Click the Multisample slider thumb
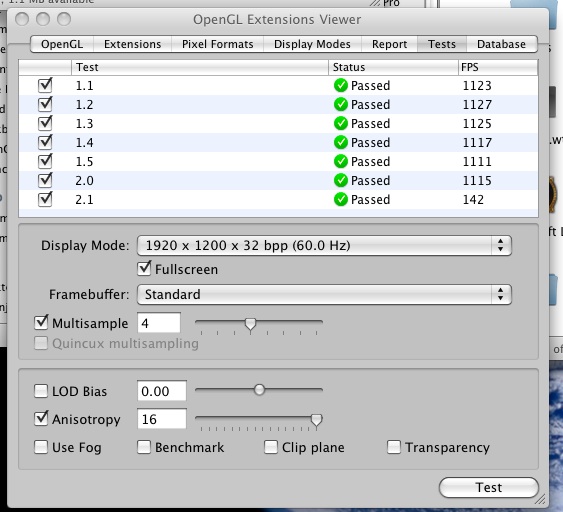 250,324
